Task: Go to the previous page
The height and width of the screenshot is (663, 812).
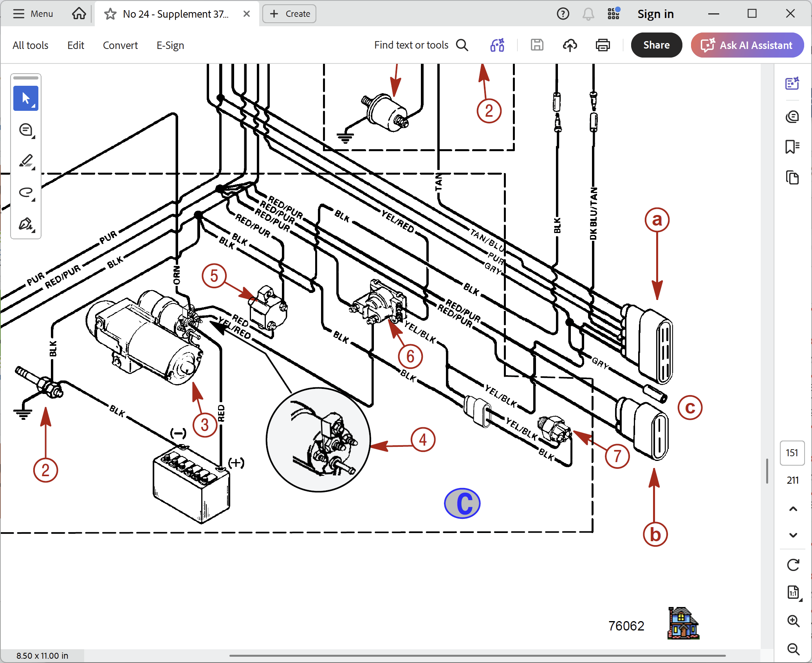Action: click(x=793, y=509)
